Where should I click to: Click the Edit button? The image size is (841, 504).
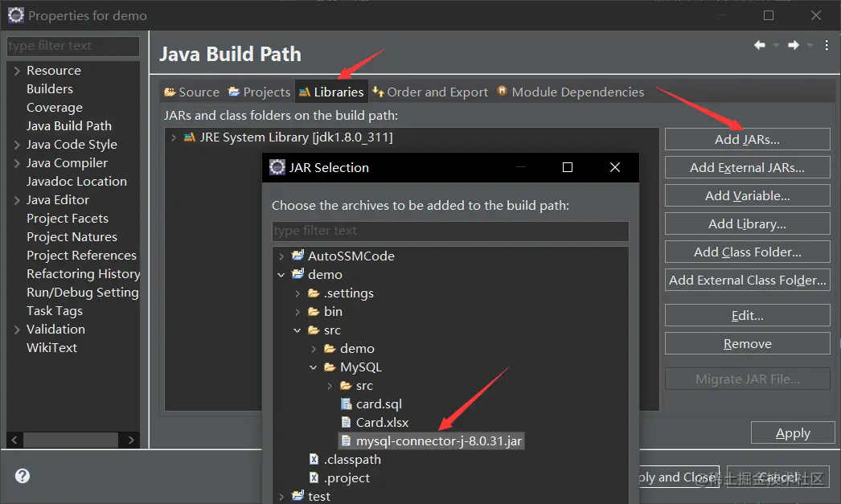747,315
